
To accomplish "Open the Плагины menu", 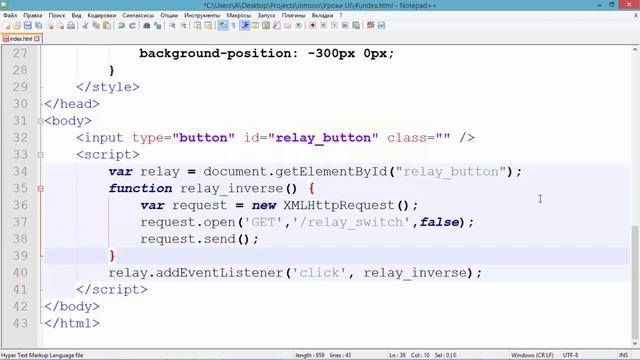I will coord(293,15).
